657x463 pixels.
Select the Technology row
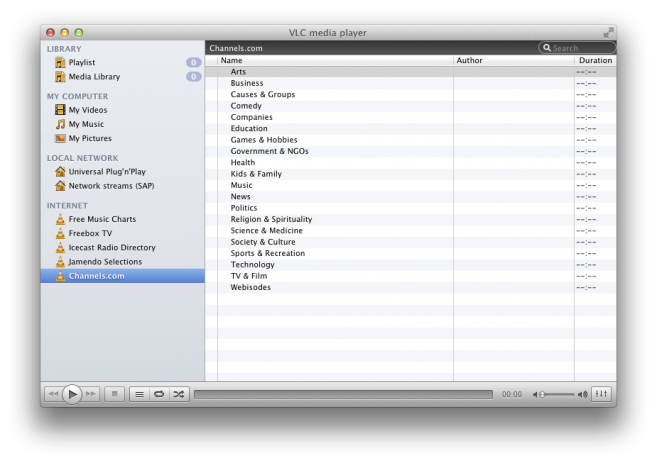[x=411, y=264]
